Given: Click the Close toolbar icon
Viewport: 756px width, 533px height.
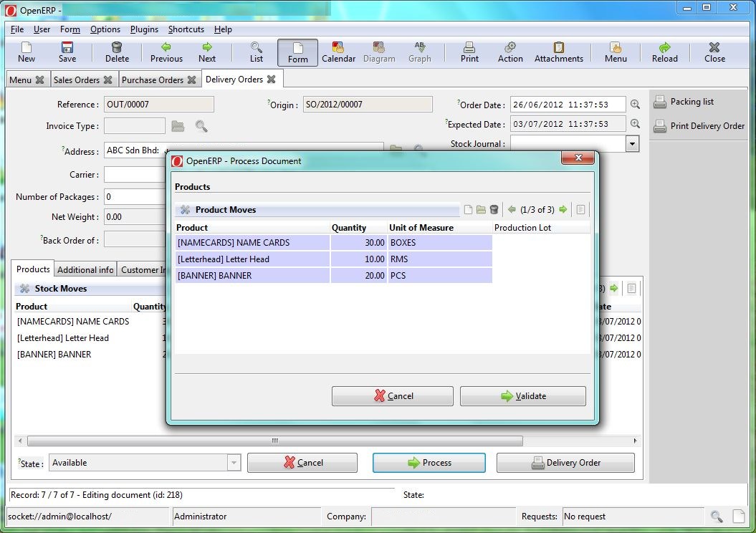Looking at the screenshot, I should coord(714,47).
